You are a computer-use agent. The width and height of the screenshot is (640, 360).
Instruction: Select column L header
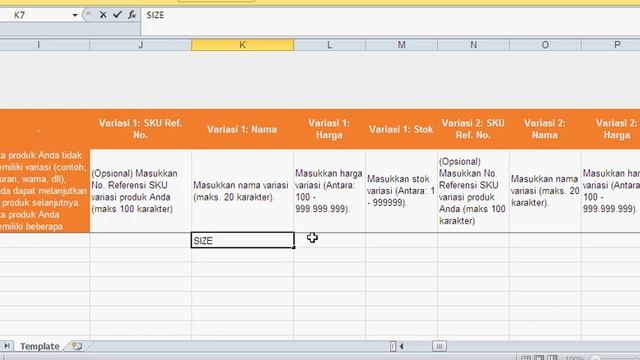[x=329, y=45]
